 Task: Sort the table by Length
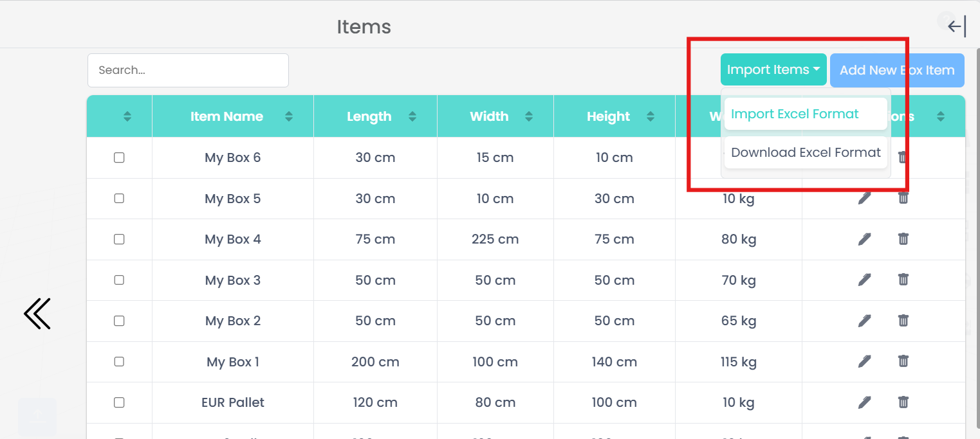pyautogui.click(x=412, y=116)
